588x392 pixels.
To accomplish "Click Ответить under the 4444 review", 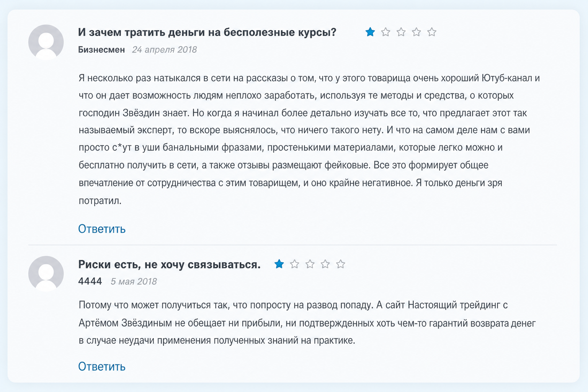I will pyautogui.click(x=102, y=367).
